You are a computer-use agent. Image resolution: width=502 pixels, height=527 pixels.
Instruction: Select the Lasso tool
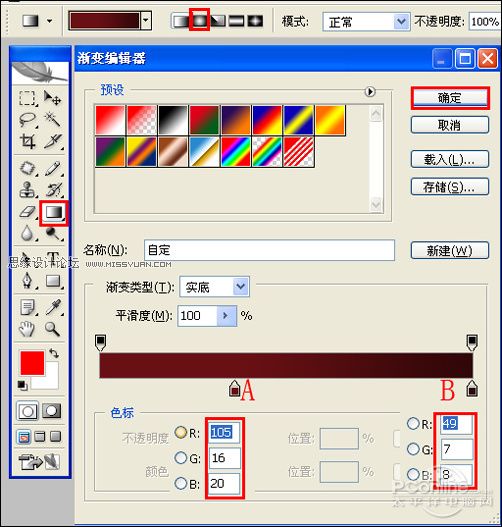coord(27,120)
